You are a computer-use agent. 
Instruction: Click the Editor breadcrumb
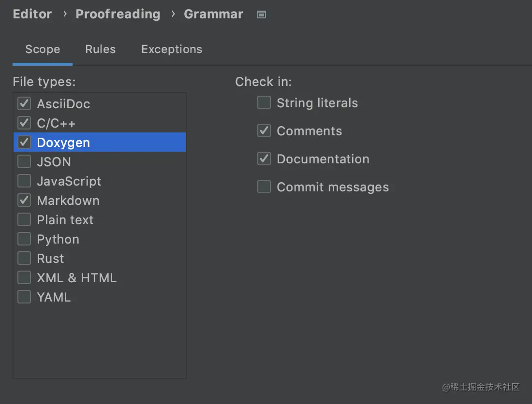(32, 14)
